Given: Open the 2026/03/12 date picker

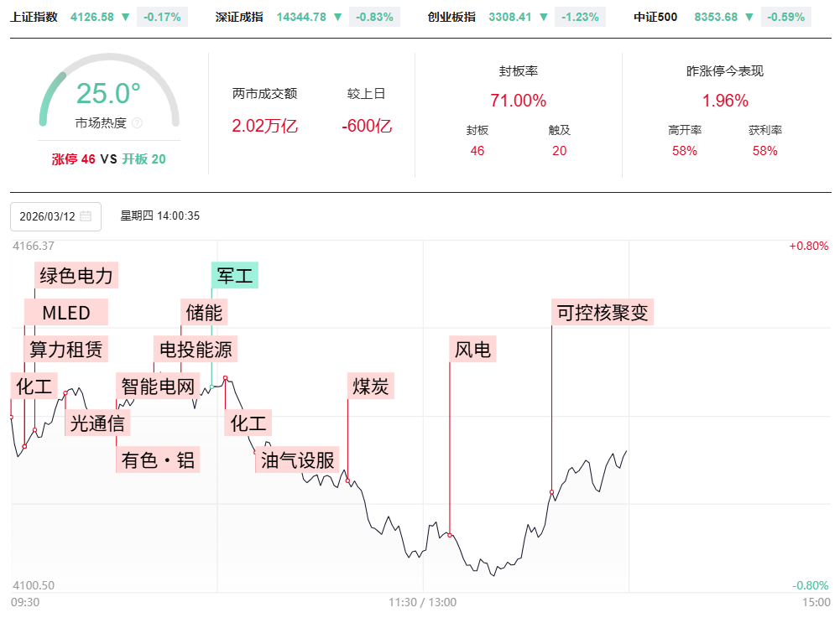Looking at the screenshot, I should point(55,216).
